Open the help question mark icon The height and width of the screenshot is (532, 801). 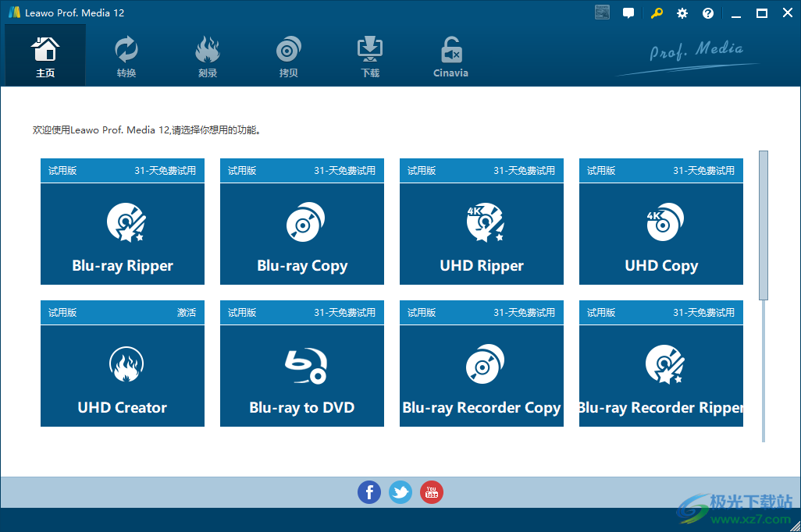tap(707, 13)
